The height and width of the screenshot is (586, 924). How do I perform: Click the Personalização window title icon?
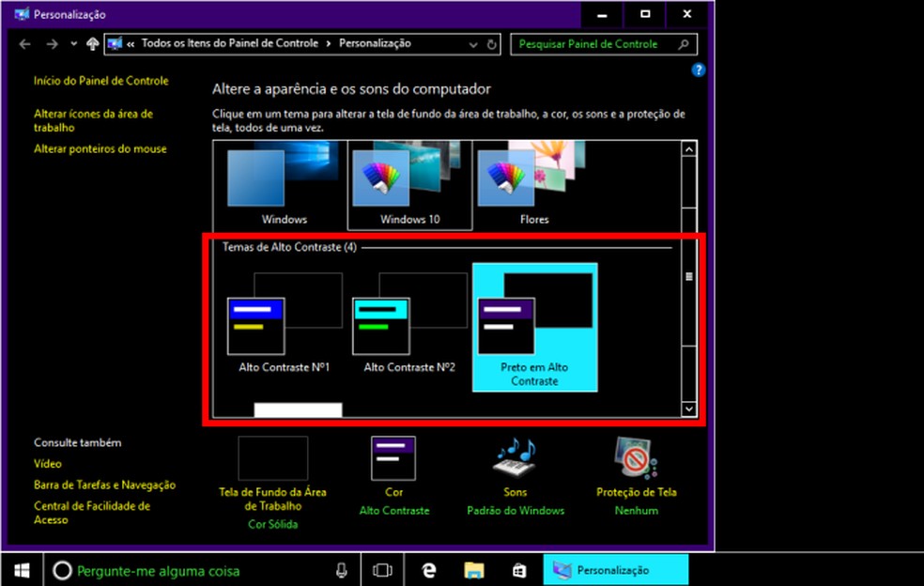click(x=22, y=14)
